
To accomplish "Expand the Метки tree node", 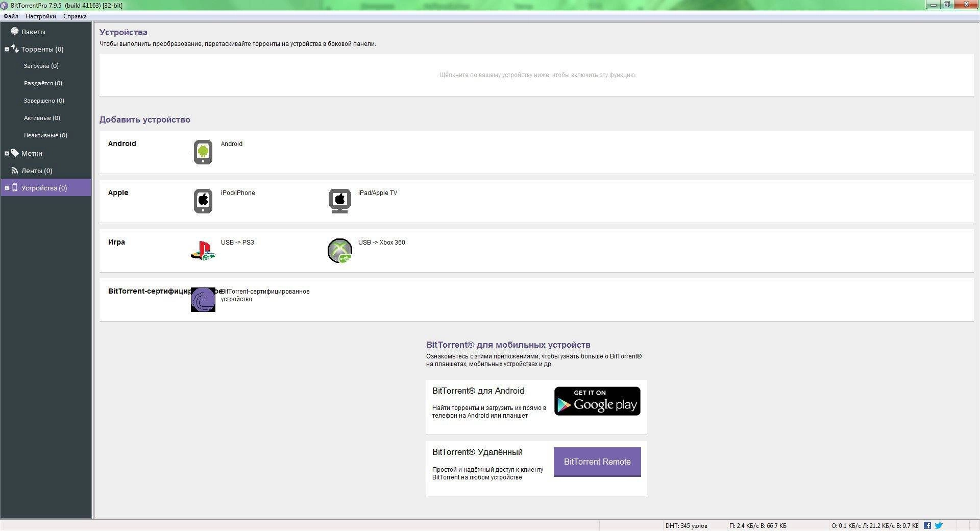I will coord(7,153).
